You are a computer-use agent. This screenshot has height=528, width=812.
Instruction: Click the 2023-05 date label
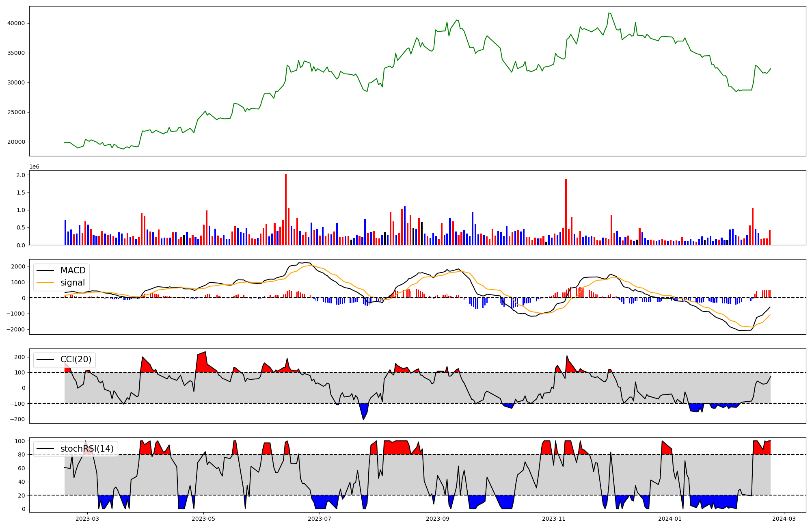pyautogui.click(x=203, y=519)
